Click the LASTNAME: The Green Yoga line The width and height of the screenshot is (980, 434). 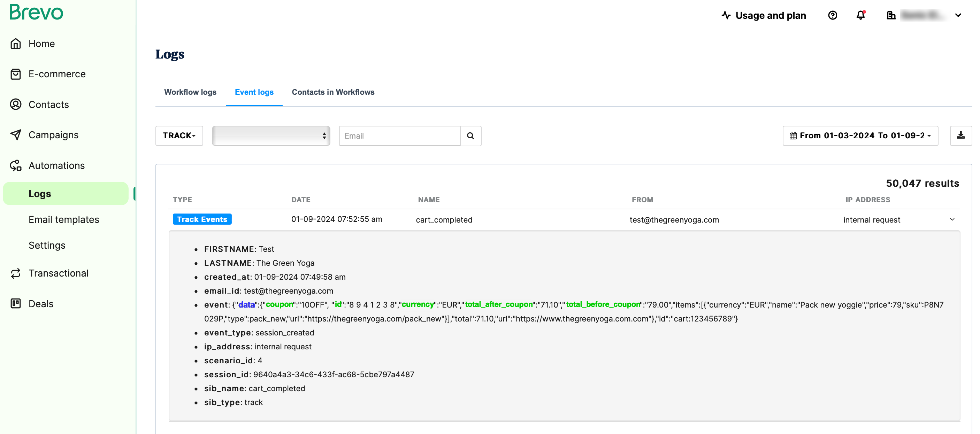(x=259, y=263)
